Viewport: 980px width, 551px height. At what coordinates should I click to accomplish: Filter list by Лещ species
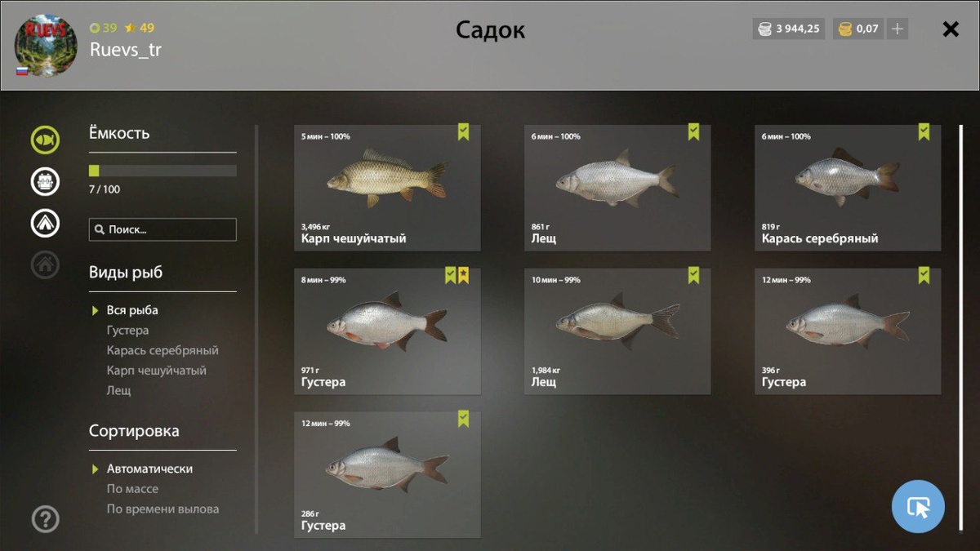(x=118, y=390)
